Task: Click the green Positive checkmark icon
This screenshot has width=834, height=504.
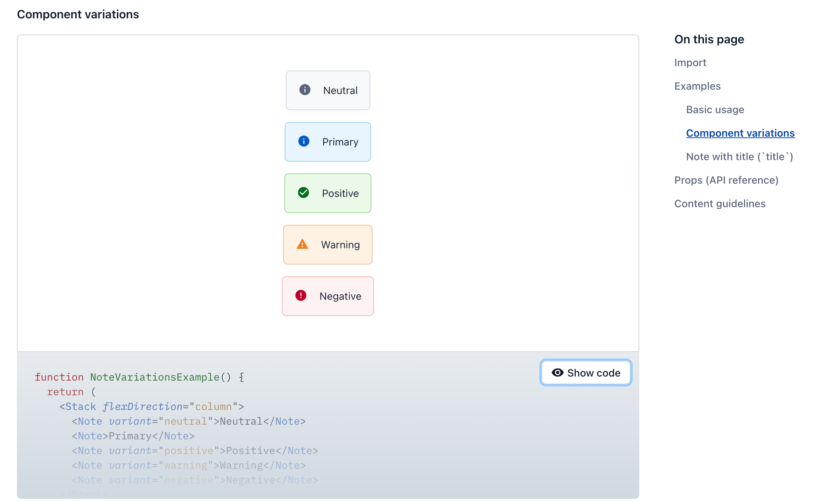Action: click(x=303, y=192)
